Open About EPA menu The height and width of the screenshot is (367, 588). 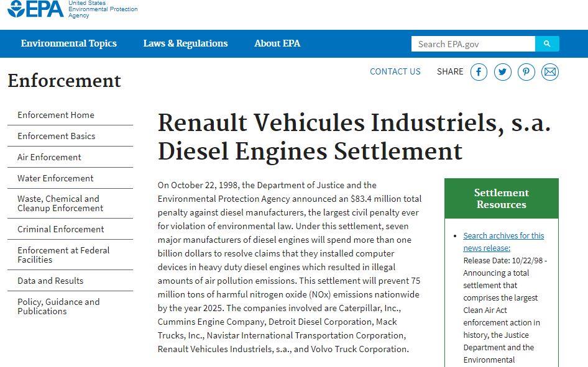point(277,43)
